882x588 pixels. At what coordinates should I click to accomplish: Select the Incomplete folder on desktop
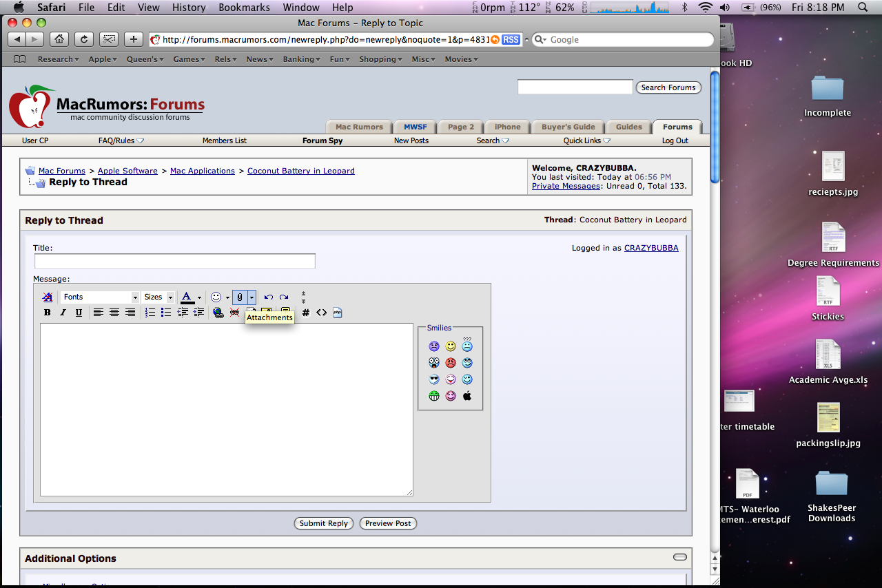pos(828,96)
